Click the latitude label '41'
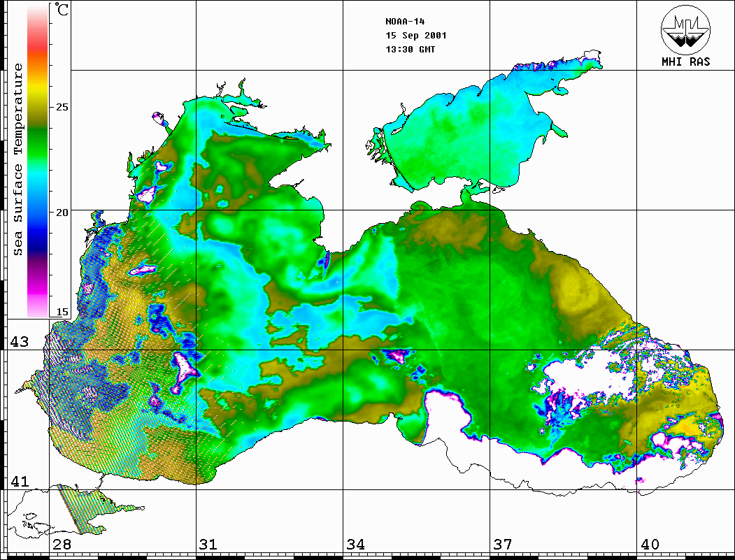735x560 pixels. pyautogui.click(x=20, y=481)
